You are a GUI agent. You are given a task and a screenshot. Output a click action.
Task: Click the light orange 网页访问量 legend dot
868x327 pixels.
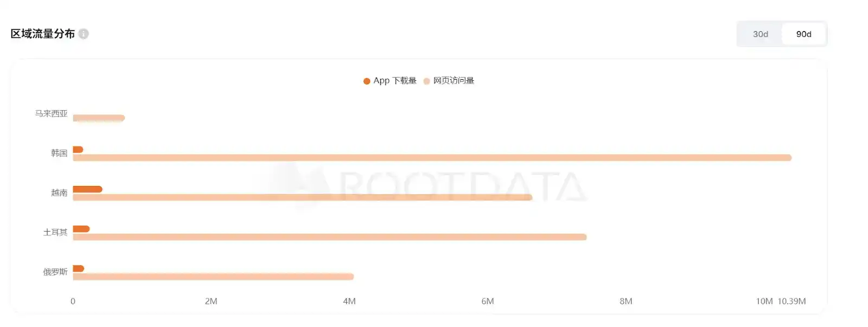click(426, 81)
